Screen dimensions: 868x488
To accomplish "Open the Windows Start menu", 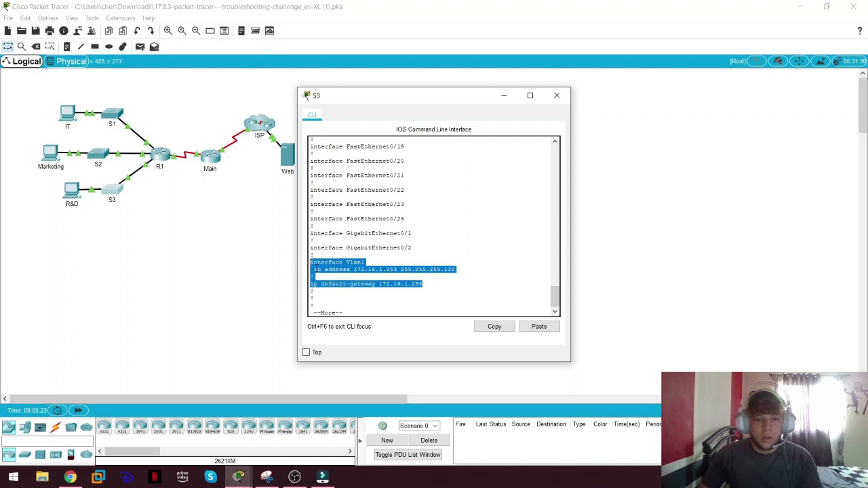I will [x=14, y=477].
